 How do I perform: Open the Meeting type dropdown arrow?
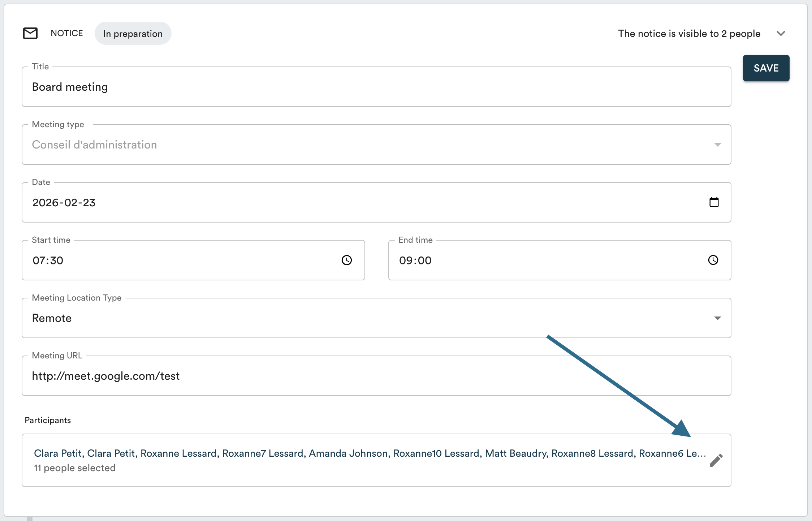point(717,145)
